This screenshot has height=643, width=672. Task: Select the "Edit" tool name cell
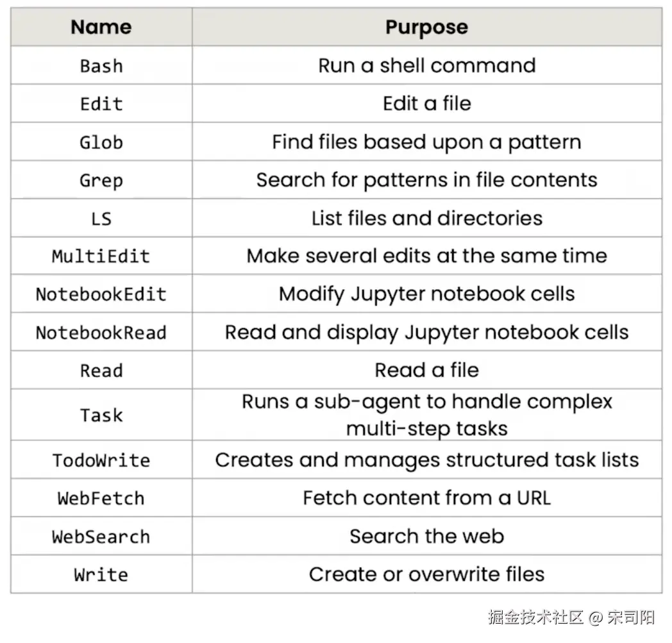point(101,103)
